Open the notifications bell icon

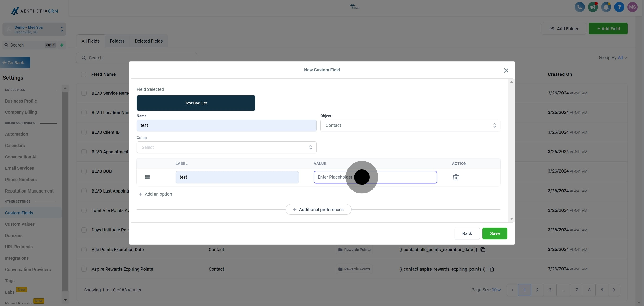[x=606, y=7]
